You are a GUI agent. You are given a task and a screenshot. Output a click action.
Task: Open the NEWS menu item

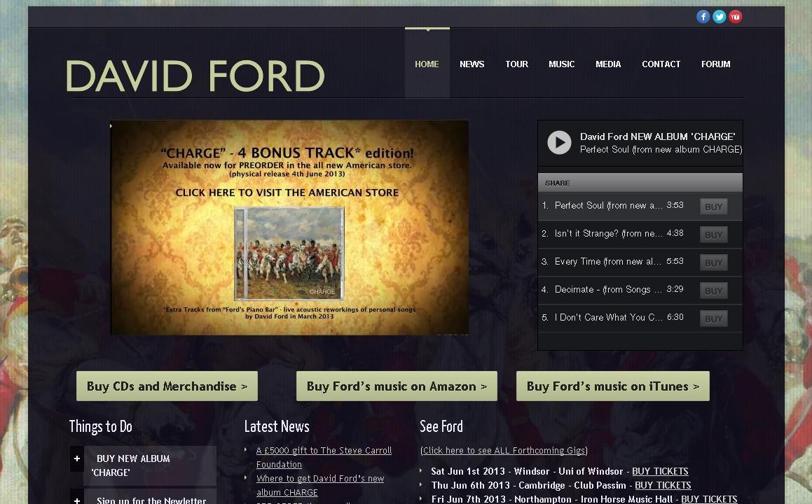pos(472,64)
